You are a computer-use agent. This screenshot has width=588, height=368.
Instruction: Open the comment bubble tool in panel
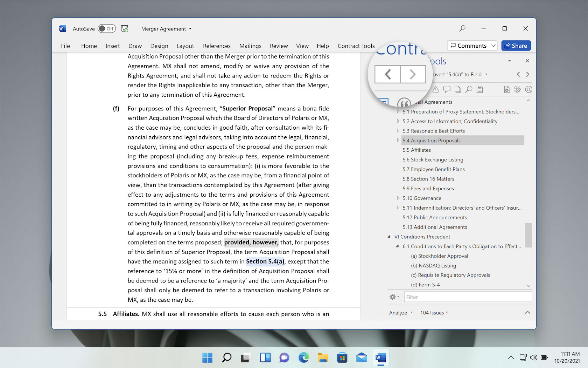(447, 89)
